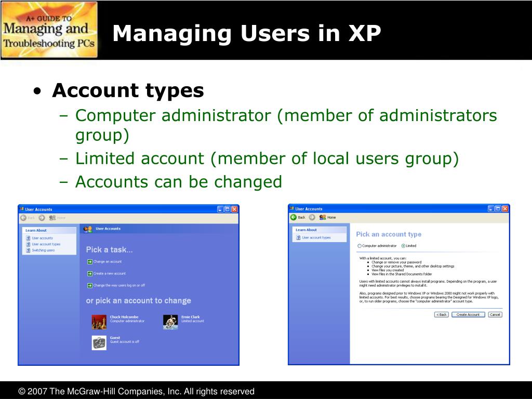Click title bar icon of right User Accounts window

[292, 208]
